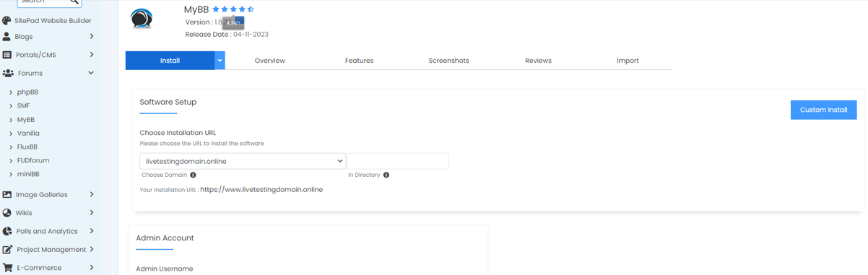The height and width of the screenshot is (275, 868).
Task: Open miniBB in the Forums list
Action: 28,174
